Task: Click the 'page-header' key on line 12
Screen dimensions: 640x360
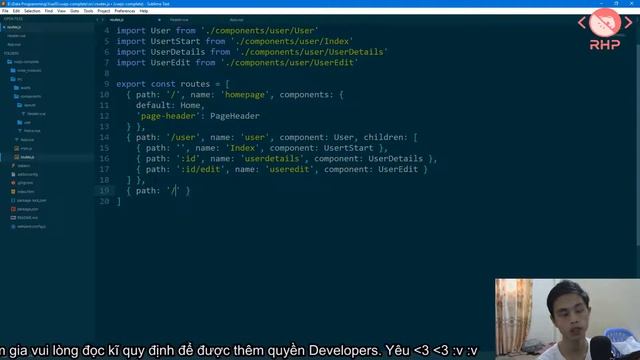Action: (x=168, y=116)
